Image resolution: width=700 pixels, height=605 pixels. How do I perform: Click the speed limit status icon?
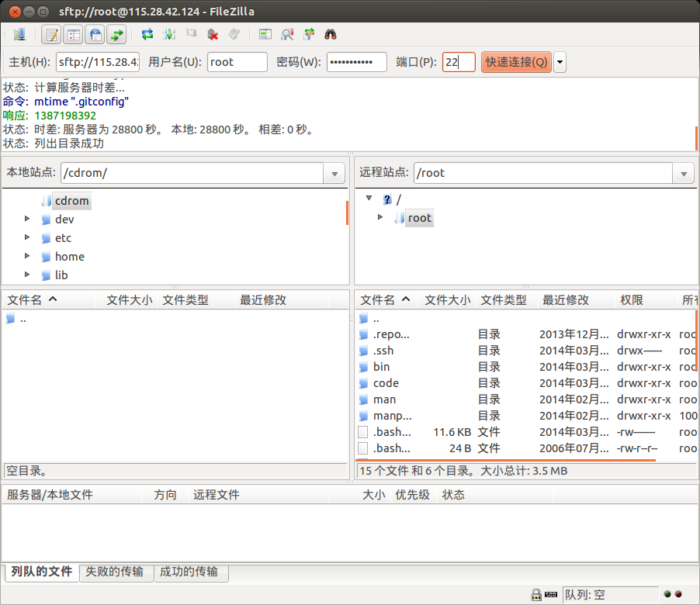pyautogui.click(x=551, y=594)
